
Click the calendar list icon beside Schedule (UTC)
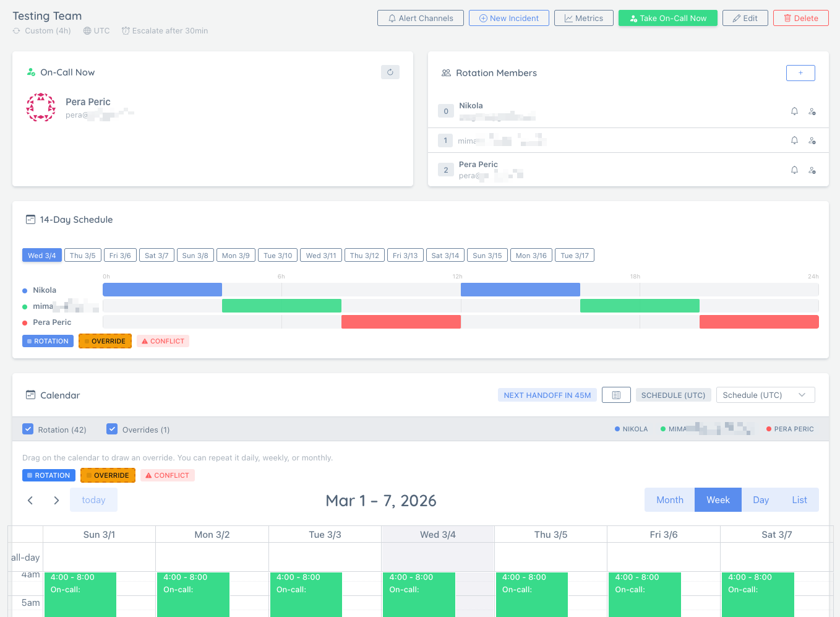coord(616,394)
